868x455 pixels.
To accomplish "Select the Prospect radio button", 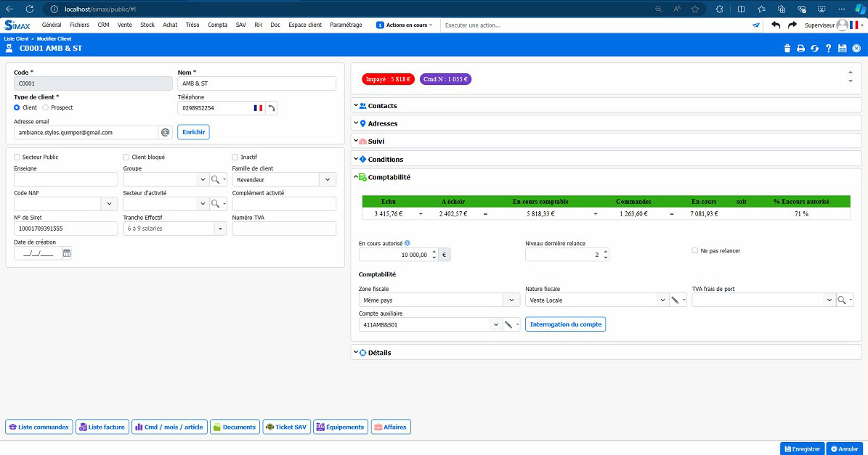I will coord(45,107).
